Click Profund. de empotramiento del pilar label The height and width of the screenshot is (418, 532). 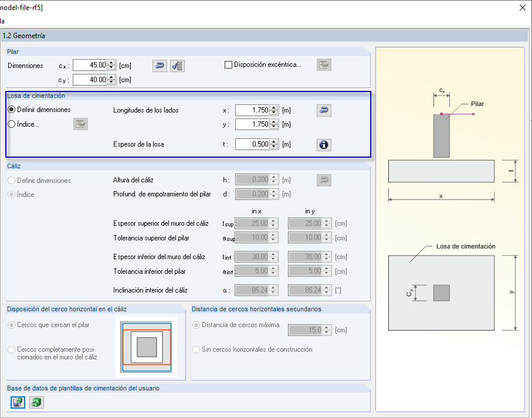[162, 194]
